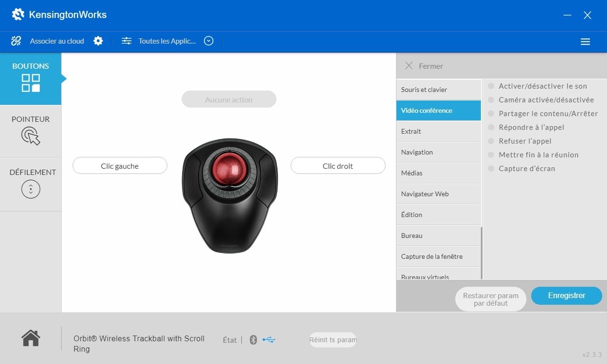Close the panel with the Fermer X
This screenshot has width=607, height=364.
[409, 66]
